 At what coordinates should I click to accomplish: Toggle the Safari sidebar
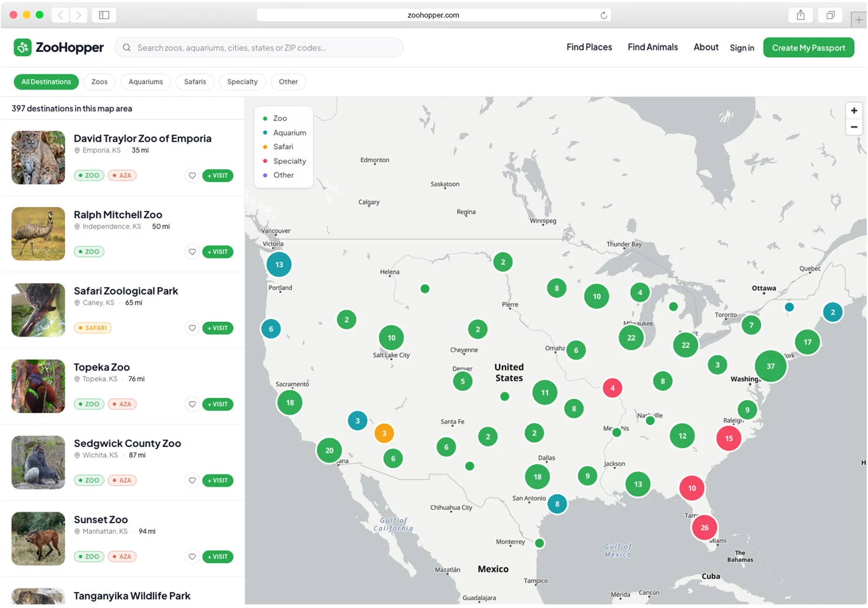tap(104, 15)
